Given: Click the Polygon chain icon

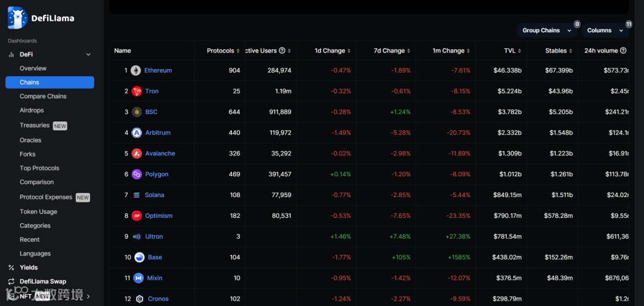Looking at the screenshot, I should click(x=137, y=174).
